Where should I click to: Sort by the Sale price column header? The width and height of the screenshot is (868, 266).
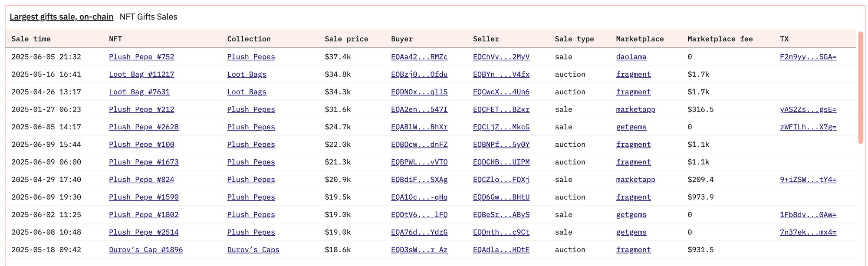point(346,39)
